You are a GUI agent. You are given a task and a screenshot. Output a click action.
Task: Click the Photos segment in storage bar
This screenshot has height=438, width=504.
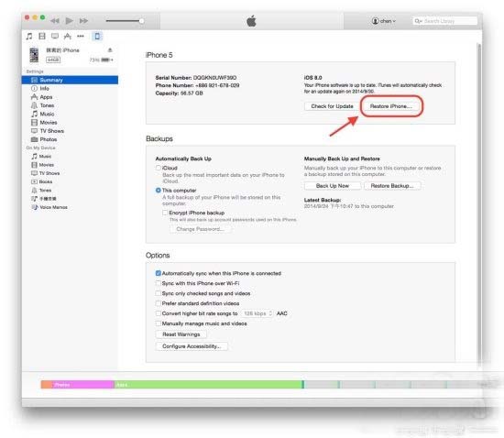tap(82, 385)
